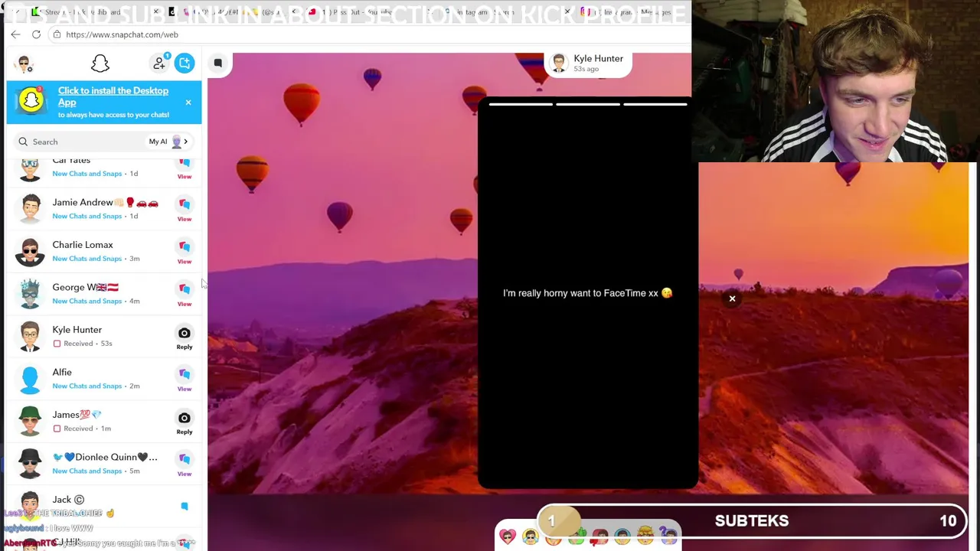Screen dimensions: 980x551
Task: Click 'Received' status under Kyle Hunter
Action: 78,344
